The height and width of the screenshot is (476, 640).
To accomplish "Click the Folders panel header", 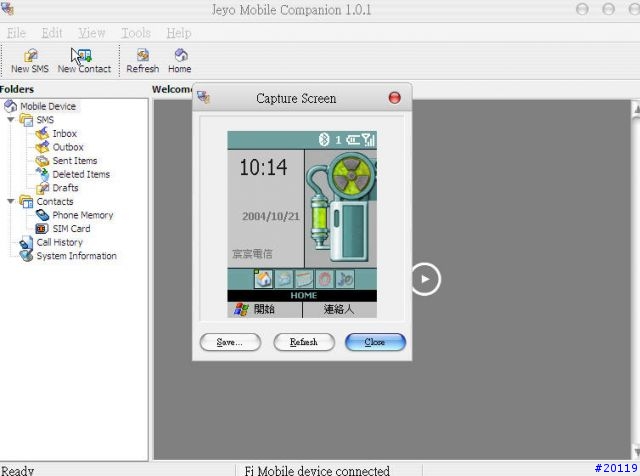I will tap(17, 89).
